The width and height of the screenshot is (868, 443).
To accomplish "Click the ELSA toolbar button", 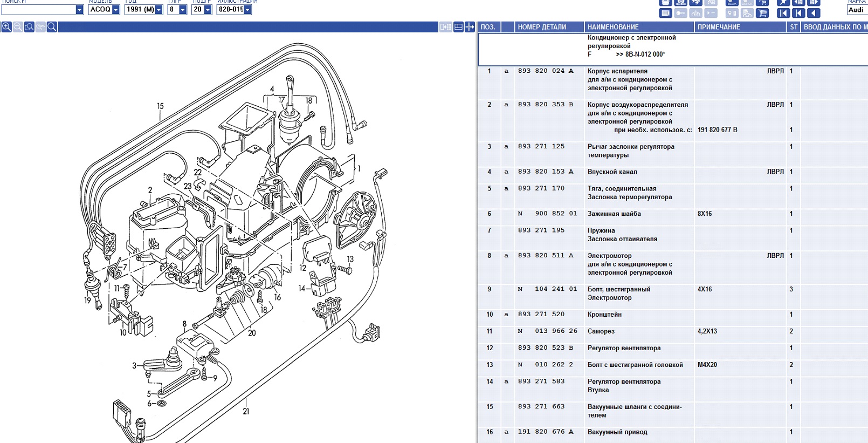I will (x=732, y=3).
